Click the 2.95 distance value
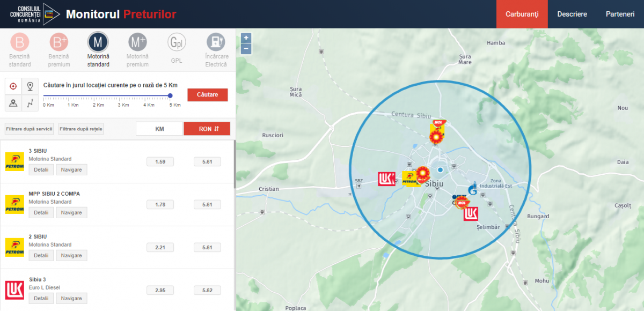Image resolution: width=644 pixels, height=311 pixels. click(x=160, y=290)
